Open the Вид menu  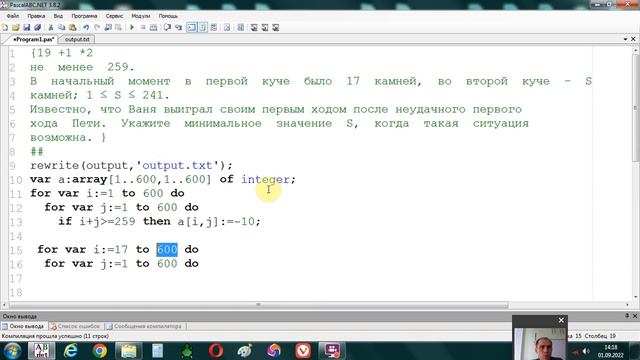pos(58,16)
